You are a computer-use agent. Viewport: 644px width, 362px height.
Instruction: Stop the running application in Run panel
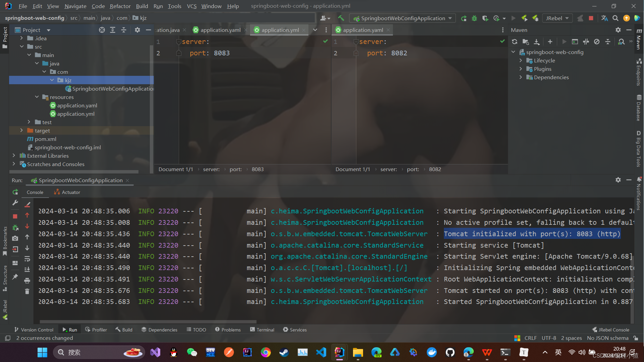point(15,216)
